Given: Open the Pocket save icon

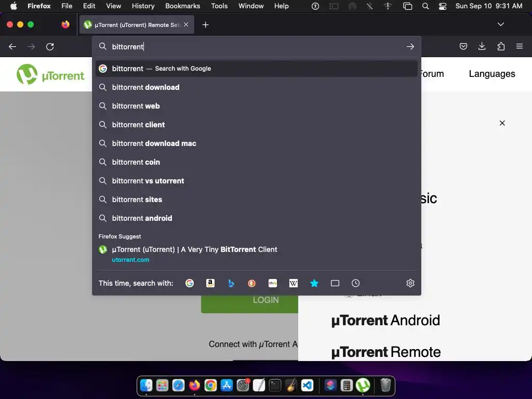Looking at the screenshot, I should coord(463,46).
